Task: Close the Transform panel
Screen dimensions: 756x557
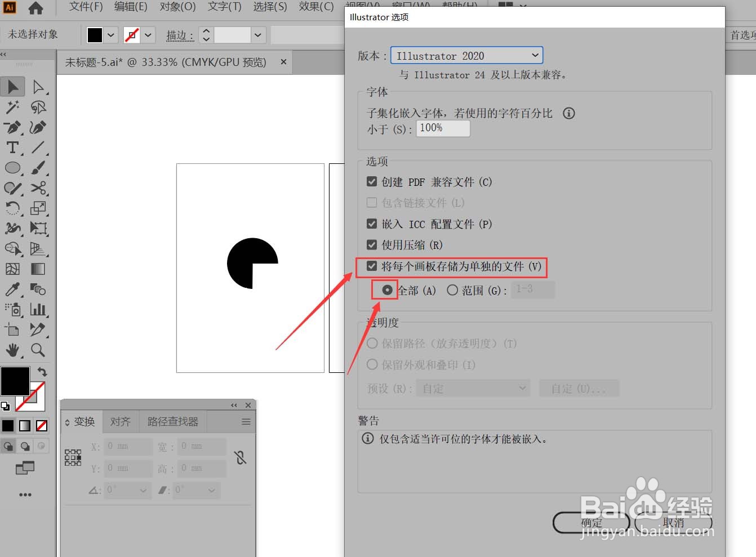Action: click(x=248, y=405)
